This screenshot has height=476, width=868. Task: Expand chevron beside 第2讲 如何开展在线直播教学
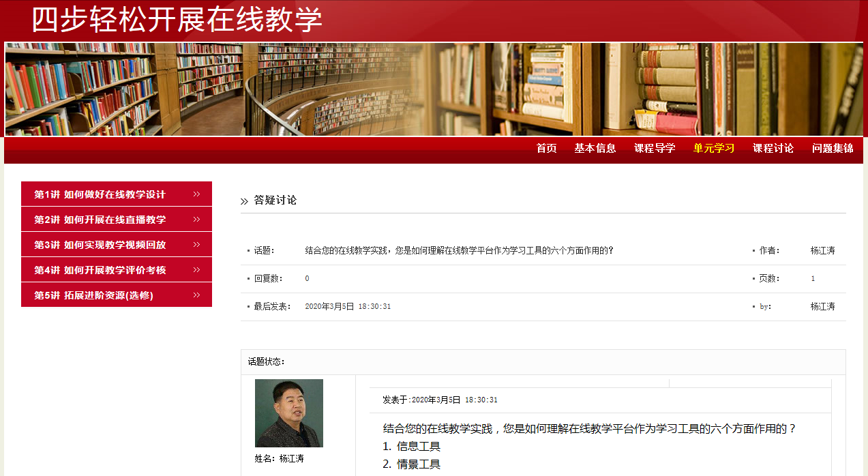[x=196, y=220]
